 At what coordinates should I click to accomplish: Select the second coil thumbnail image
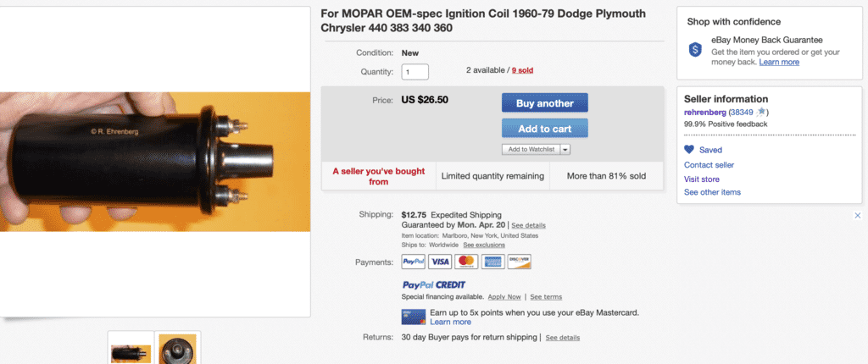178,350
